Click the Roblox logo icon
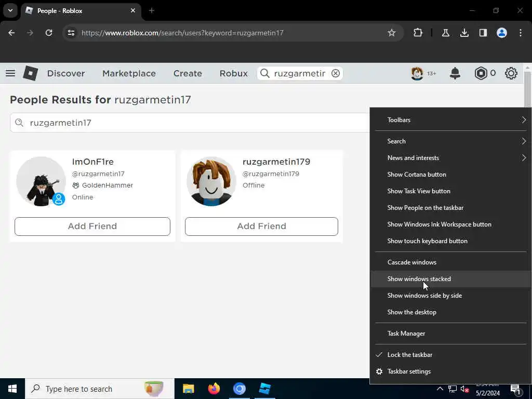Screen dimensions: 532x399 pyautogui.click(x=30, y=73)
